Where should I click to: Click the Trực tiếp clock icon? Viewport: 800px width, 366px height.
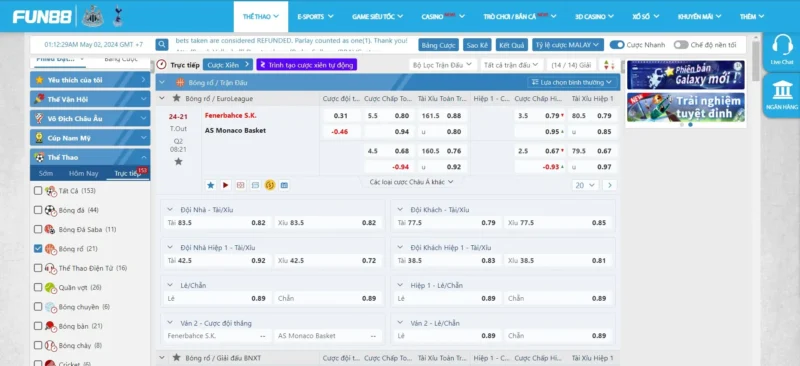pyautogui.click(x=162, y=65)
